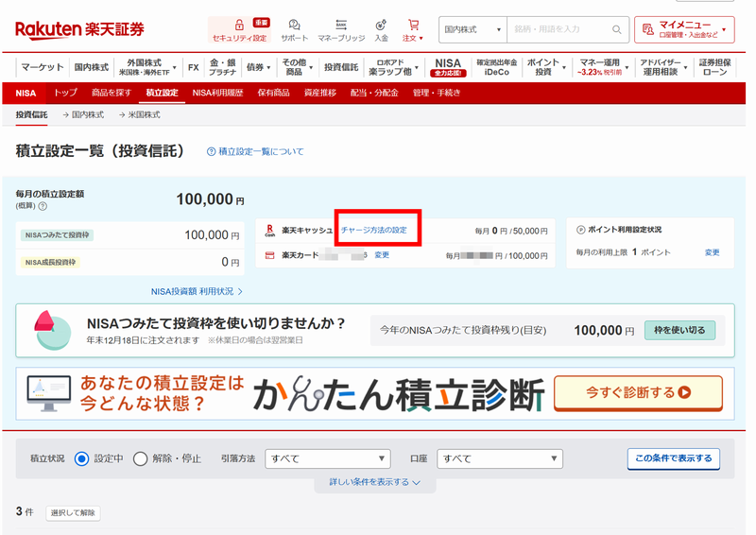Expand the ロボアド 楽ラップ他 menu
756x535 pixels.
coord(393,67)
